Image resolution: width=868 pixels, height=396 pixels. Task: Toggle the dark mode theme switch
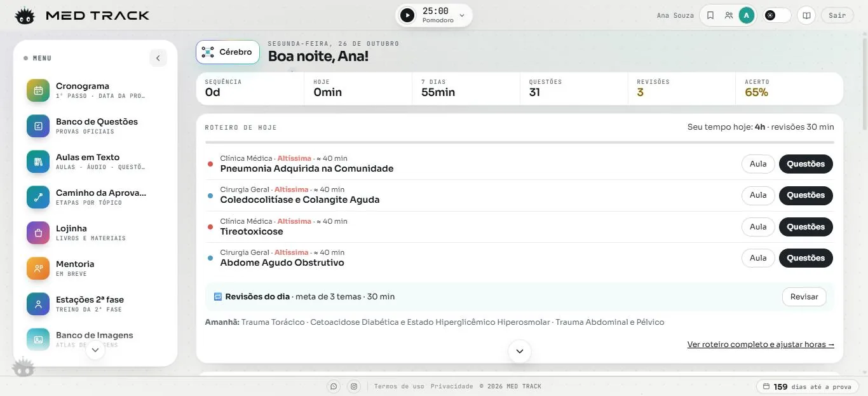(777, 15)
